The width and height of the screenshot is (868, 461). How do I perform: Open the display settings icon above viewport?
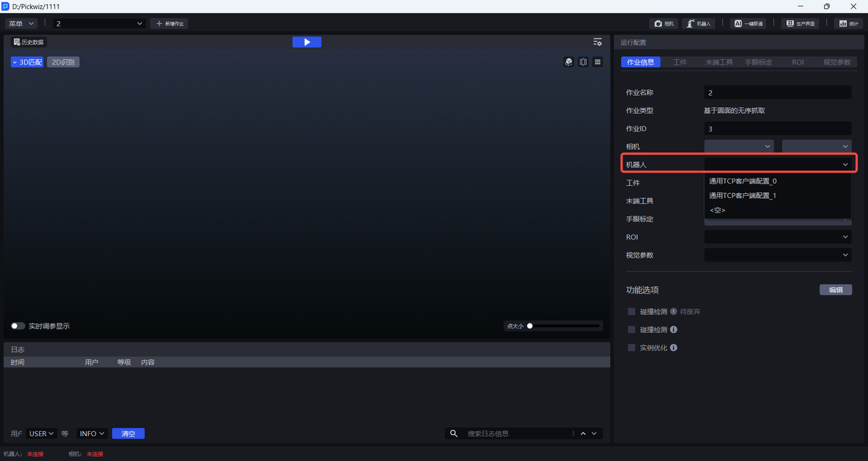[x=597, y=42]
